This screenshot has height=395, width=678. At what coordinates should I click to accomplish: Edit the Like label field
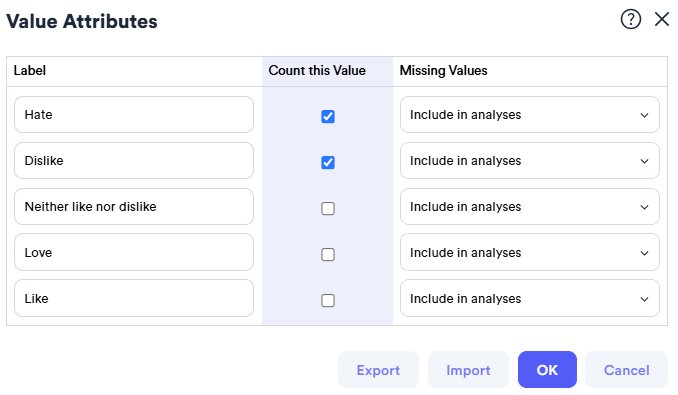pos(134,298)
